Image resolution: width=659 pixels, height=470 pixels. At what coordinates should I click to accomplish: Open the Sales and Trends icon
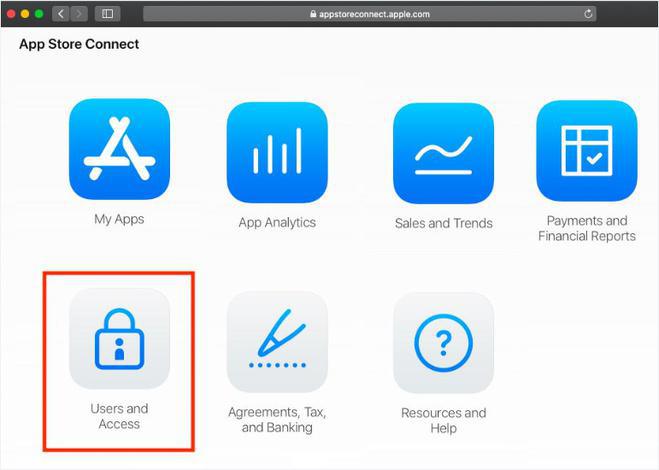pyautogui.click(x=443, y=153)
